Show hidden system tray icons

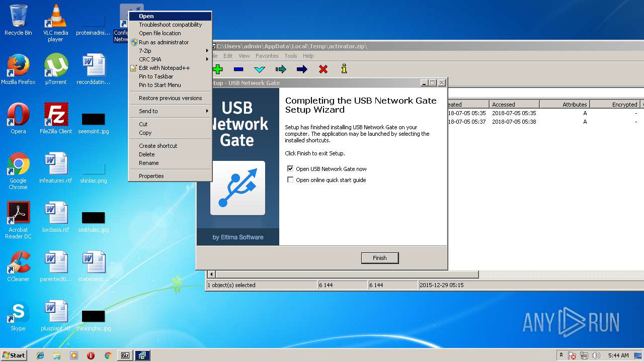561,355
